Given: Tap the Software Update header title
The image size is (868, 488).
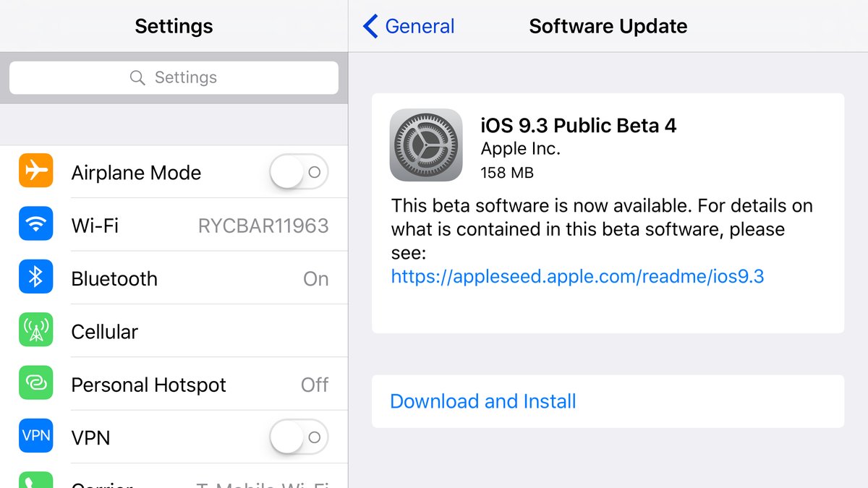Looking at the screenshot, I should point(608,27).
